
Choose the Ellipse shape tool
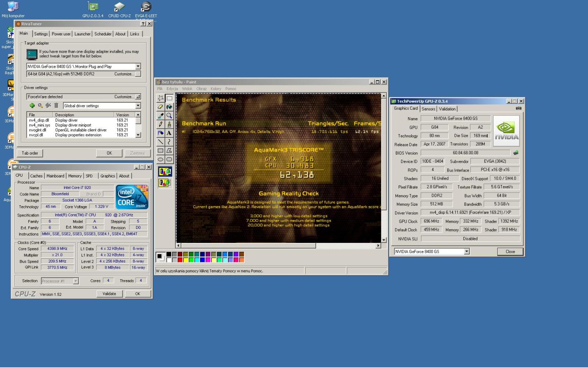coord(161,159)
